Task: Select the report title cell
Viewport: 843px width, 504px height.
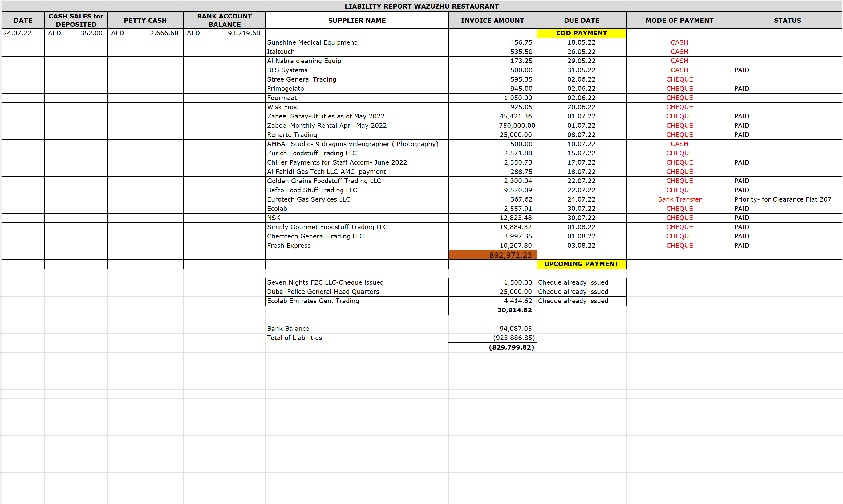Action: pos(421,6)
